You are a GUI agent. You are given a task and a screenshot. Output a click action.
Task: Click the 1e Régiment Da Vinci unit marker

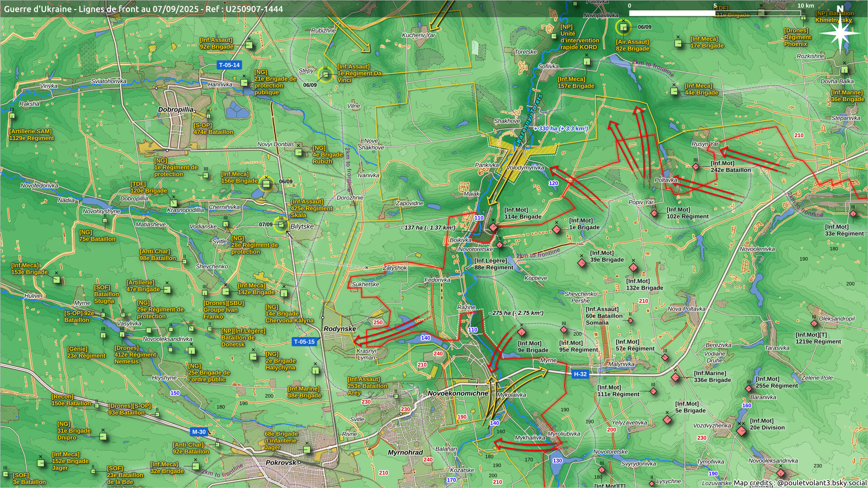click(x=325, y=74)
